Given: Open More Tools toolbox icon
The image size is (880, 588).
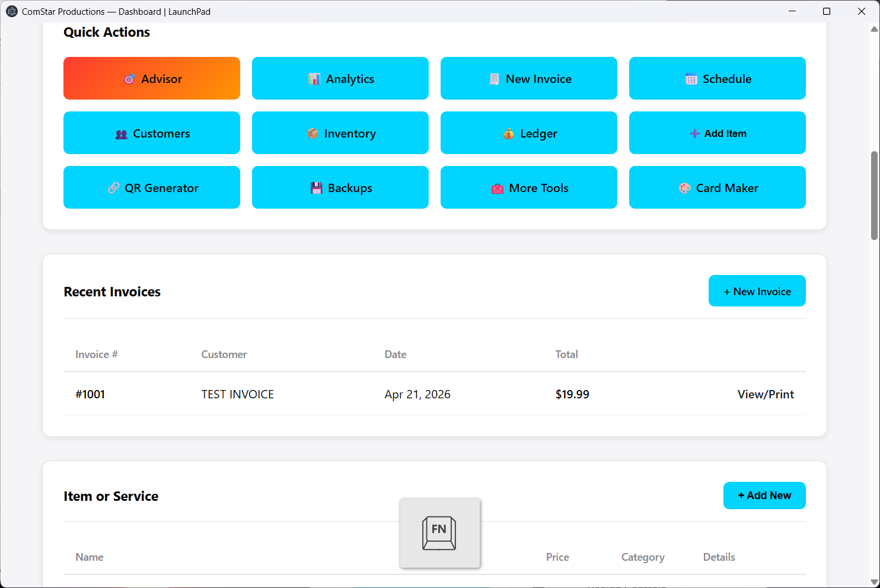Looking at the screenshot, I should pos(498,188).
